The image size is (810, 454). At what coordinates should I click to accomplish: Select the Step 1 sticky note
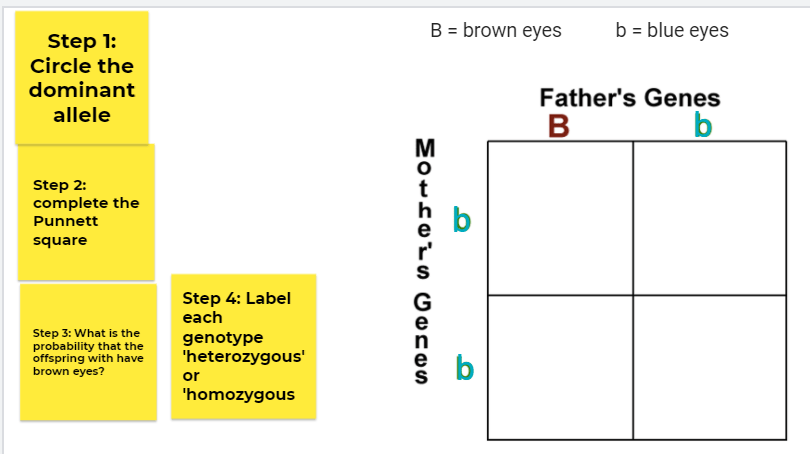(x=81, y=77)
